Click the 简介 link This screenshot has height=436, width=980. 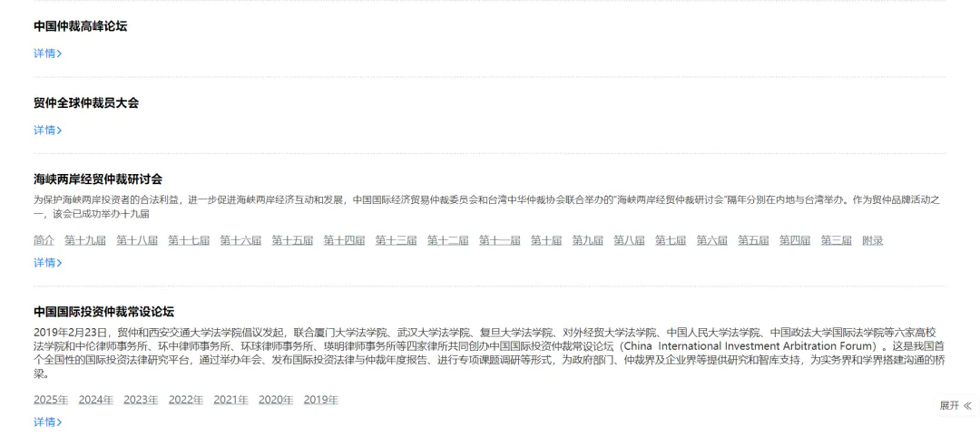coord(44,240)
